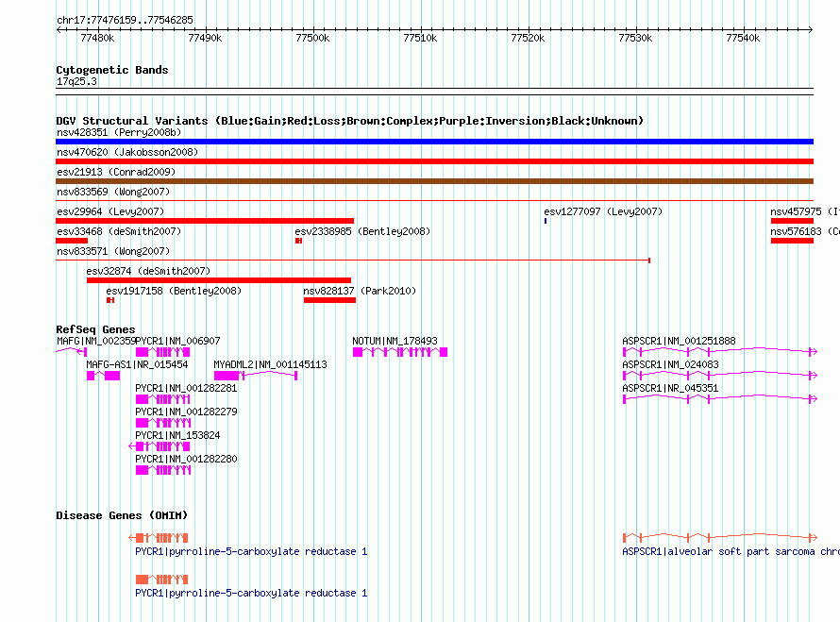Click the brown esv21913 complex variant bar

tap(434, 181)
